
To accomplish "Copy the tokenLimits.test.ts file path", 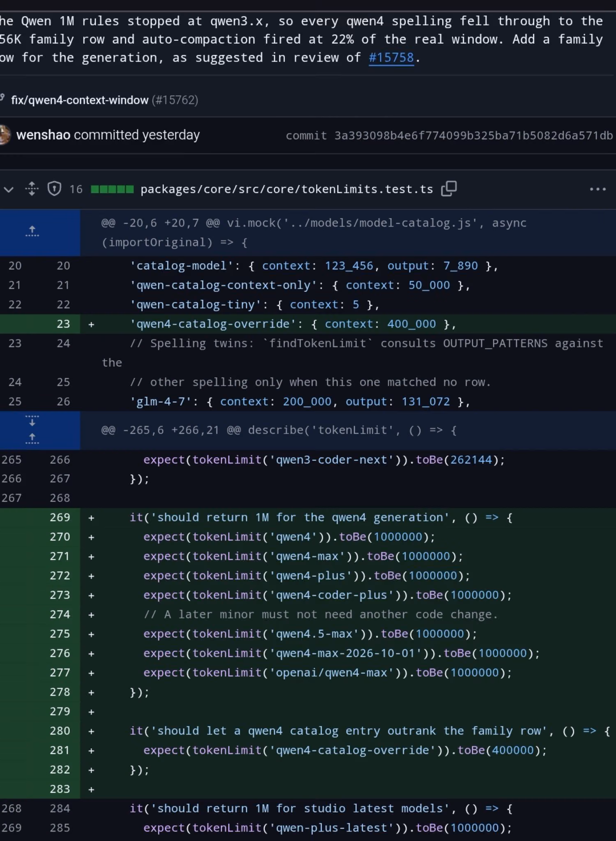I will (x=449, y=188).
